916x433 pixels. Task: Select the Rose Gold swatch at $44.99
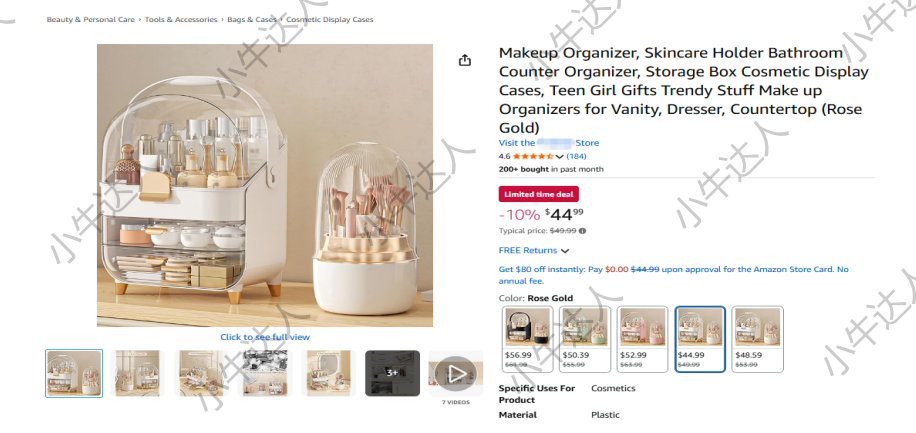click(x=700, y=339)
